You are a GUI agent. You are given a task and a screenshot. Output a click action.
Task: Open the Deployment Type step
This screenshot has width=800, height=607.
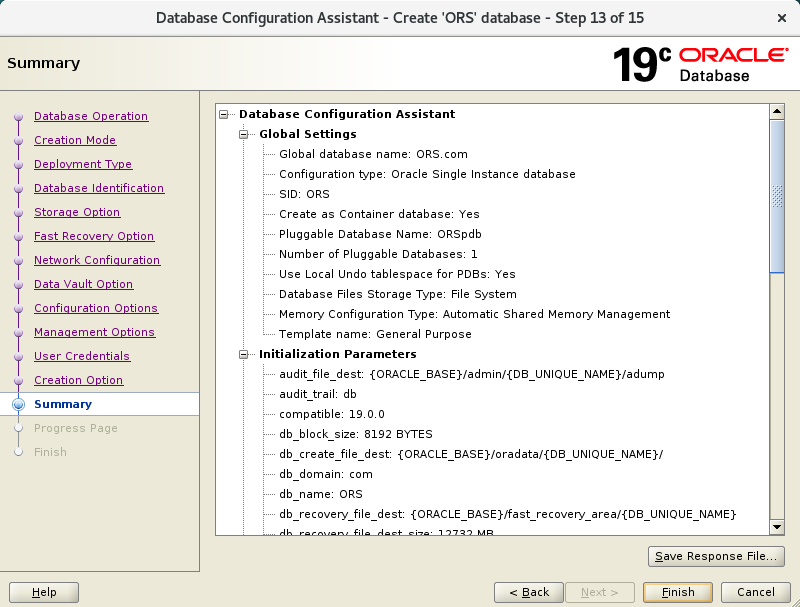coord(83,164)
